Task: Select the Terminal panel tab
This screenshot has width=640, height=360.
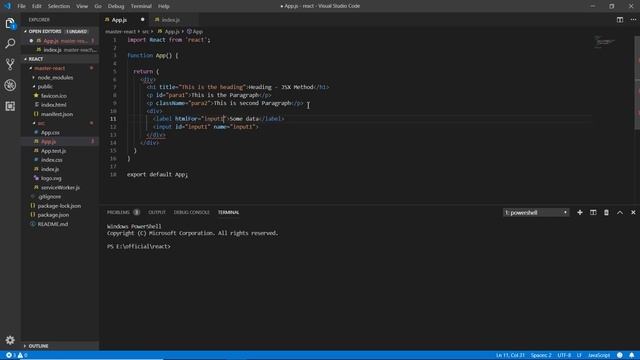Action: (229, 212)
